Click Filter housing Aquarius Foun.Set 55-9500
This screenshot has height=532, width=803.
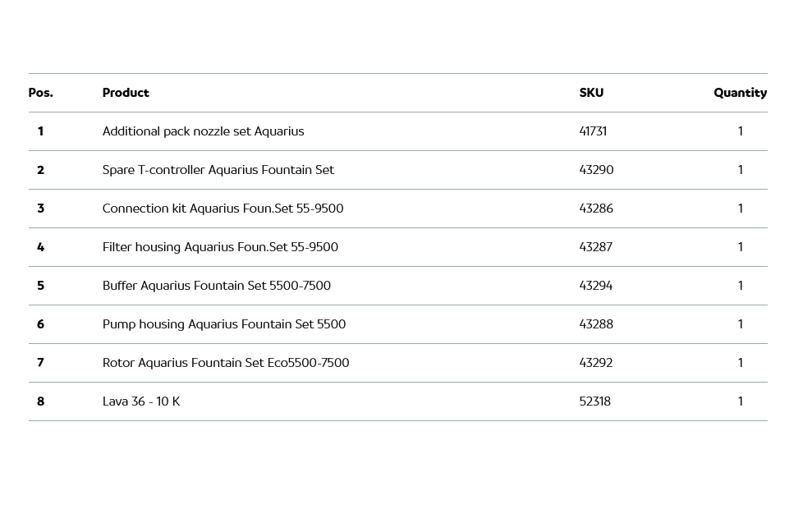pyautogui.click(x=220, y=247)
